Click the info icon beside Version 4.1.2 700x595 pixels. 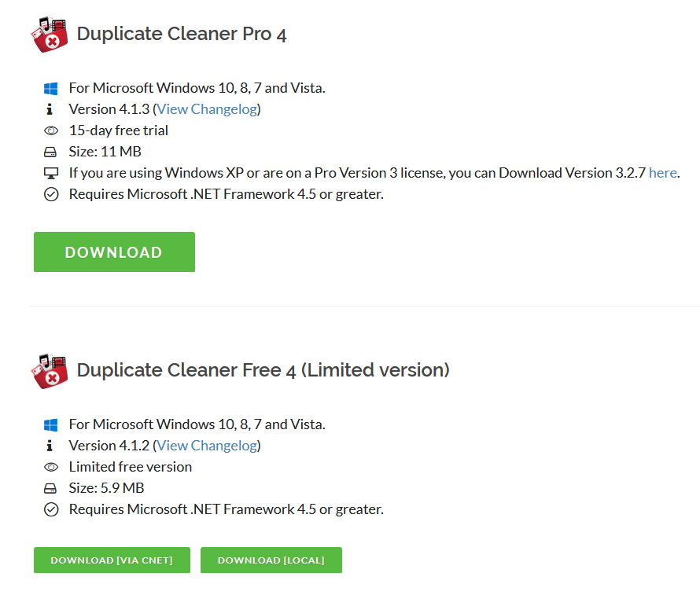tap(50, 446)
